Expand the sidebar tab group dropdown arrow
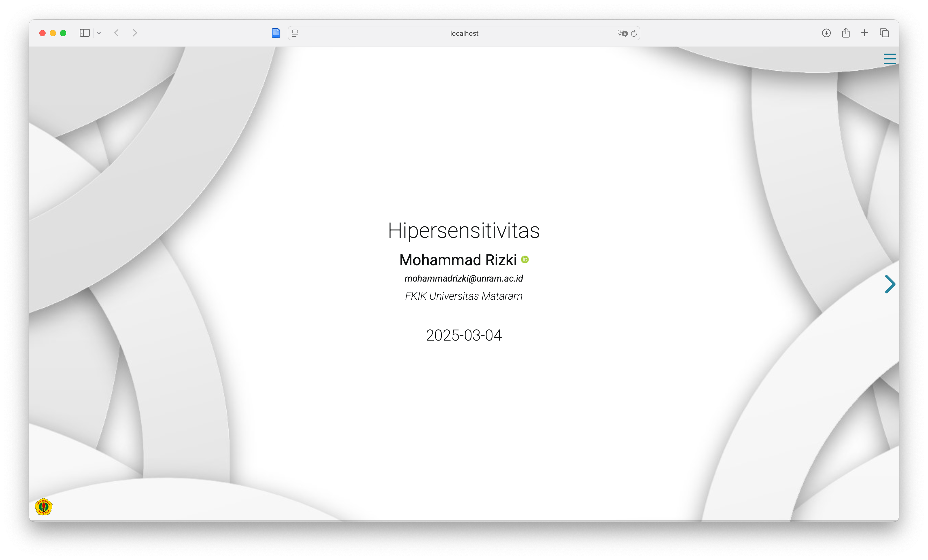Viewport: 928px width, 560px height. coord(99,33)
